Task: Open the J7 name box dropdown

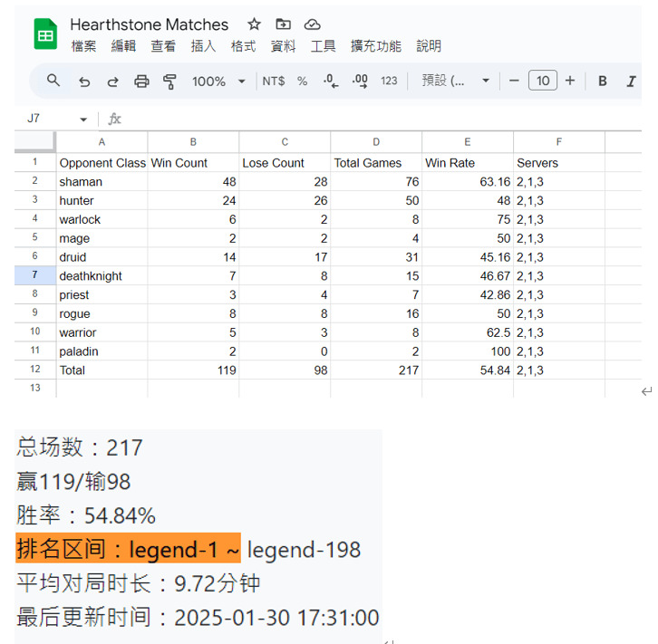Action: [x=83, y=119]
